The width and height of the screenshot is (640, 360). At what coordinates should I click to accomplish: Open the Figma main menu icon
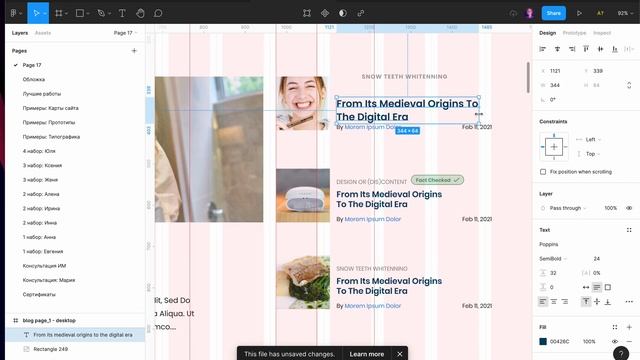[x=13, y=13]
